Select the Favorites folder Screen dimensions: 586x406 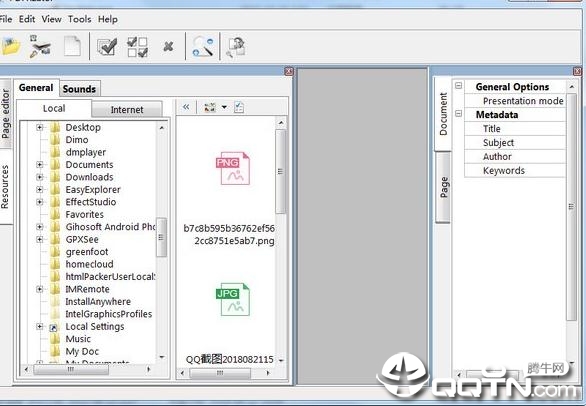click(x=84, y=215)
